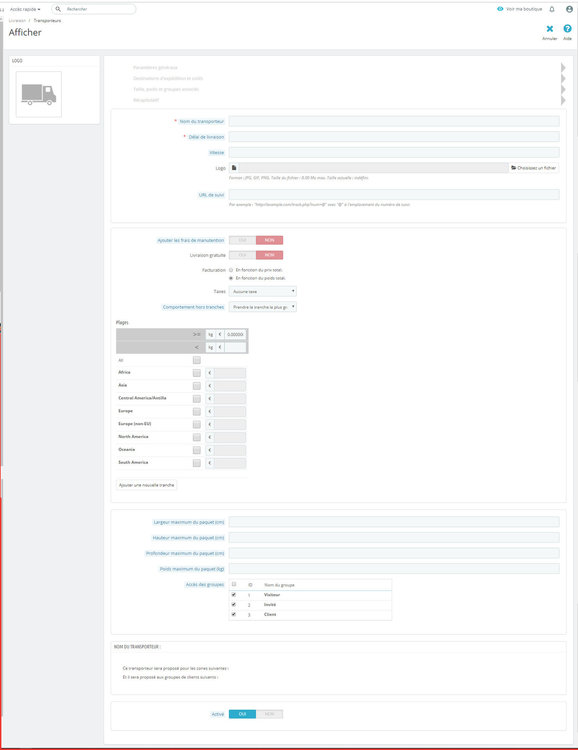Click the Oceania price field
578x750 pixels.
pyautogui.click(x=230, y=450)
